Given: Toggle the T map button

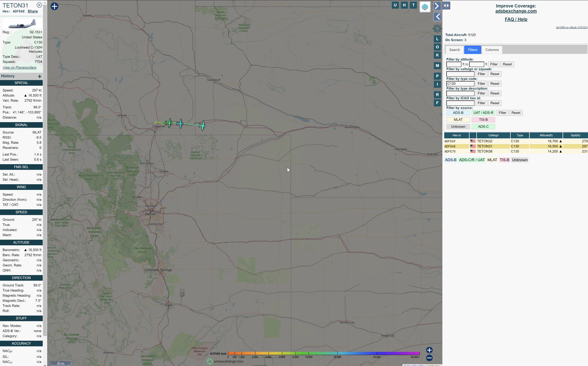Looking at the screenshot, I should tap(413, 5).
